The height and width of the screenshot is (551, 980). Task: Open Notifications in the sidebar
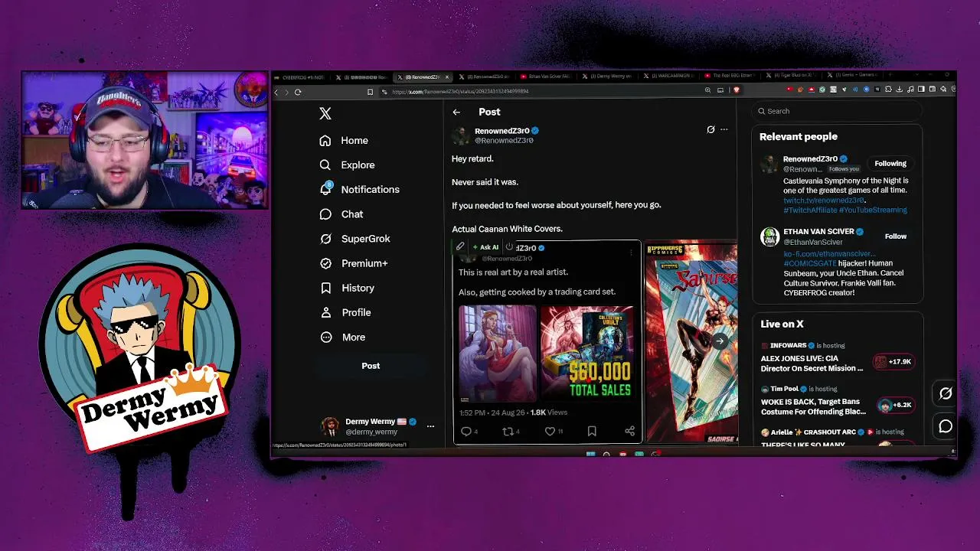359,189
